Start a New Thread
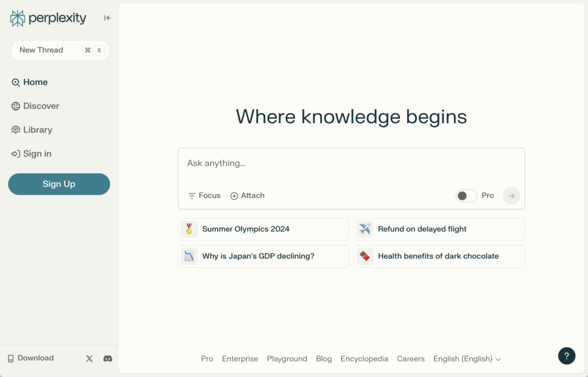 coord(60,50)
